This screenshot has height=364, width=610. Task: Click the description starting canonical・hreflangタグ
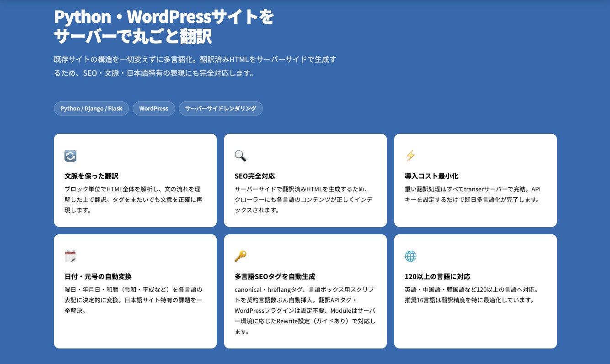[305, 311]
